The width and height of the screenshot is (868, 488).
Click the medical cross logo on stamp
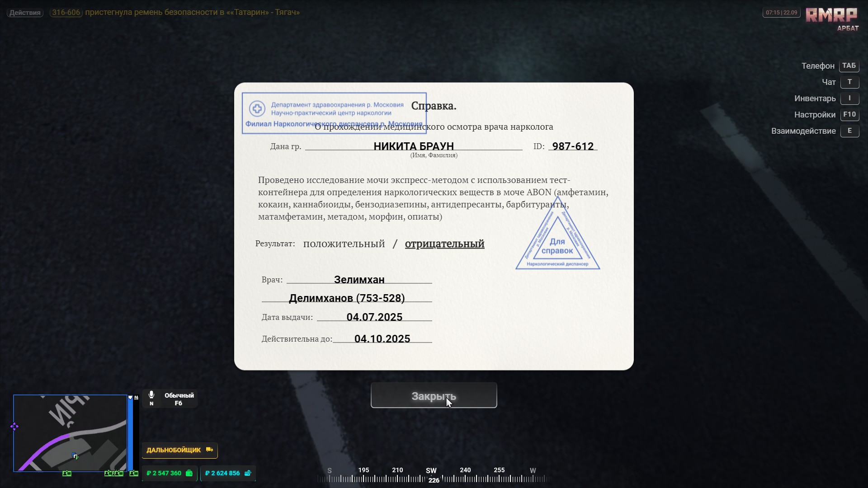pos(257,108)
